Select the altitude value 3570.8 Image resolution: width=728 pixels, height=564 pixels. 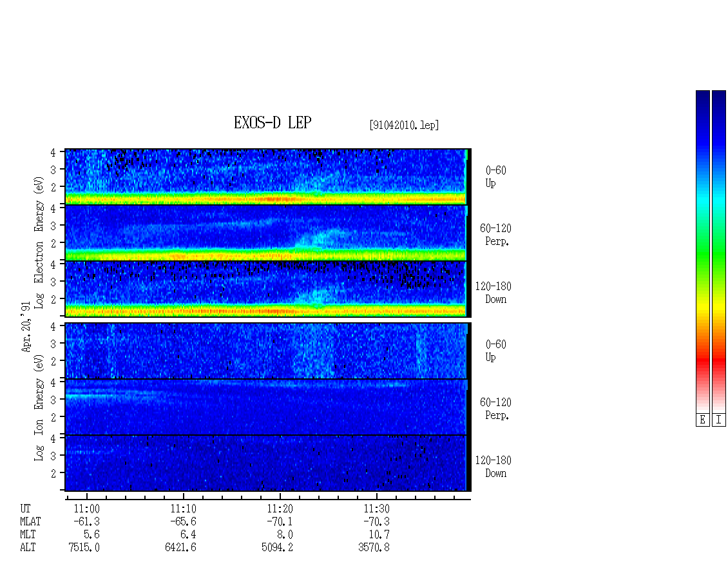click(x=374, y=547)
